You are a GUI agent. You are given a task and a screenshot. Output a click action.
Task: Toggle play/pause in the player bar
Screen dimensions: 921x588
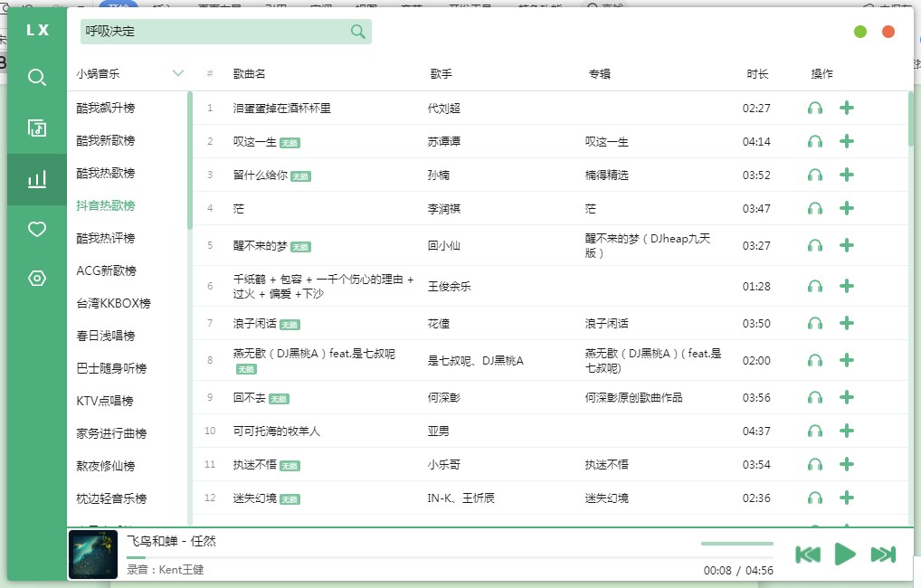pyautogui.click(x=845, y=555)
